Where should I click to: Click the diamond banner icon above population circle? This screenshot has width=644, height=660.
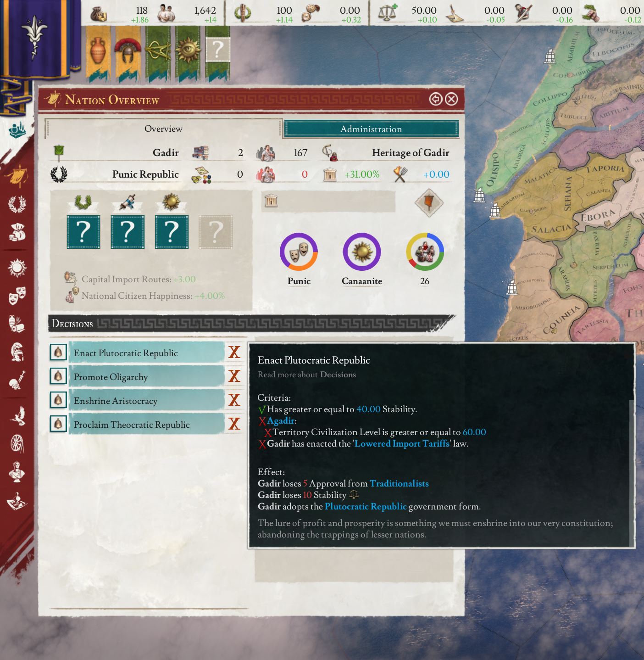(x=429, y=202)
